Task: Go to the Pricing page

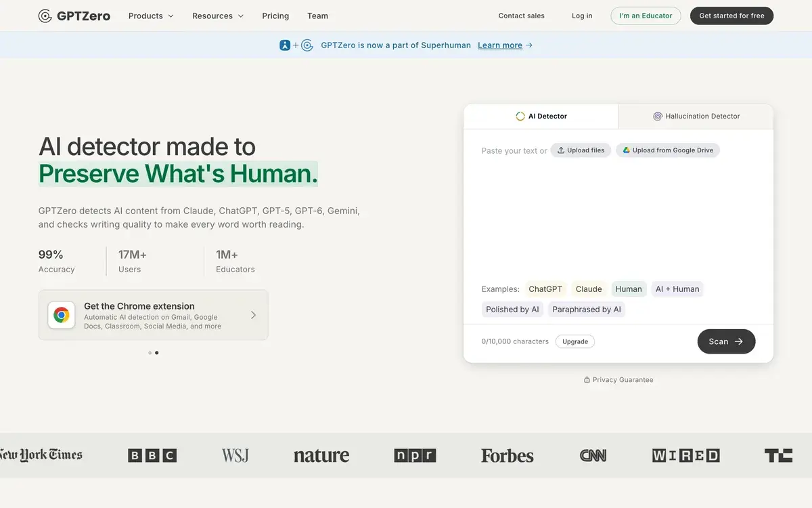Action: coord(275,16)
